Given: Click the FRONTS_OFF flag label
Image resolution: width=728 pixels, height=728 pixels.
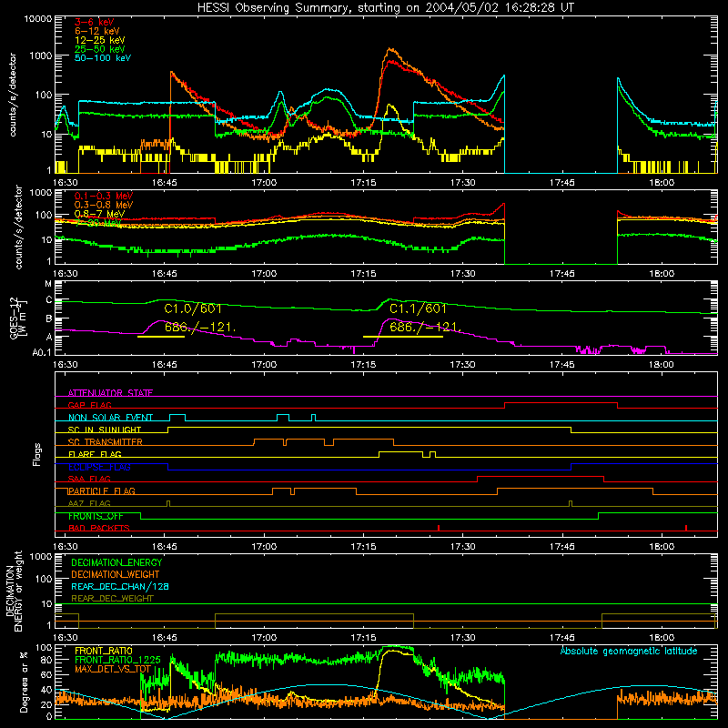Looking at the screenshot, I should [x=96, y=516].
